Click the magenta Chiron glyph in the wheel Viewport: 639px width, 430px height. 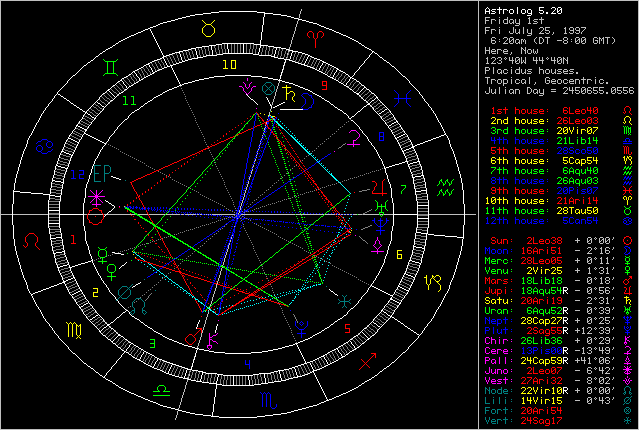pyautogui.click(x=213, y=341)
